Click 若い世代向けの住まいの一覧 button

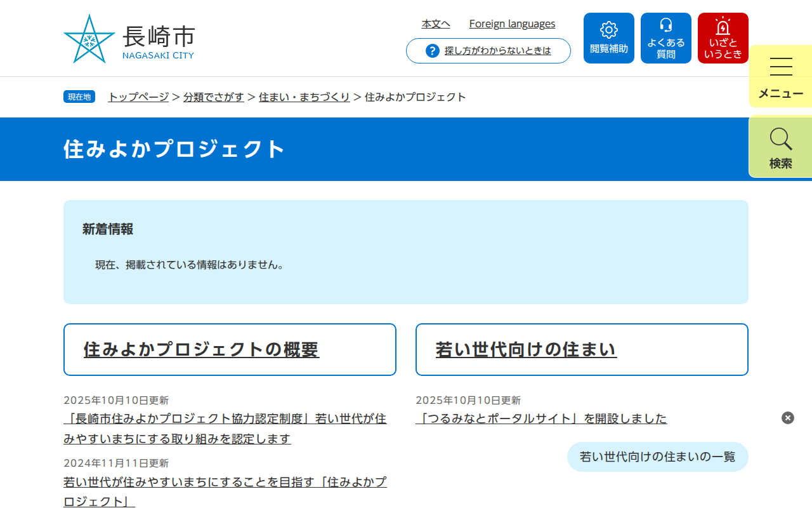click(658, 457)
